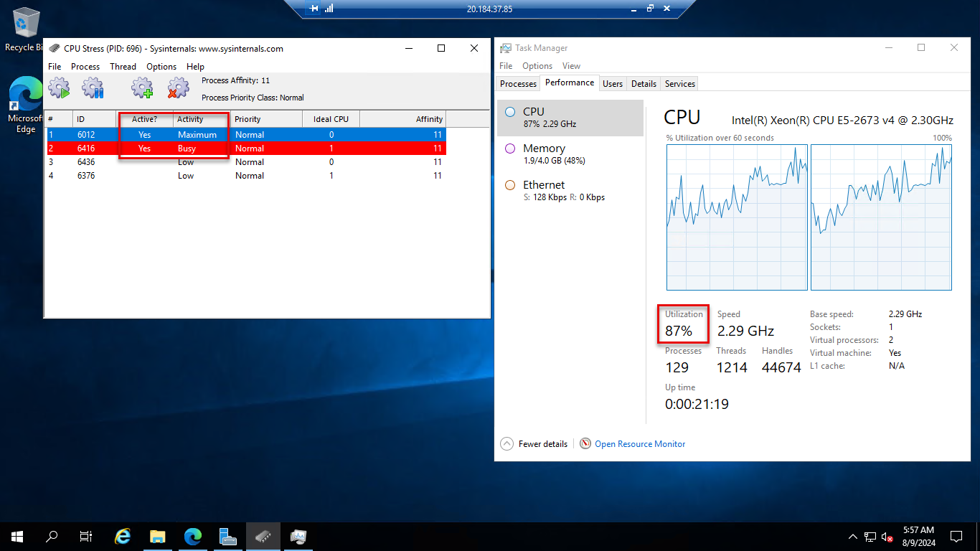
Task: Click the Ideal CPU column header
Action: [x=331, y=119]
